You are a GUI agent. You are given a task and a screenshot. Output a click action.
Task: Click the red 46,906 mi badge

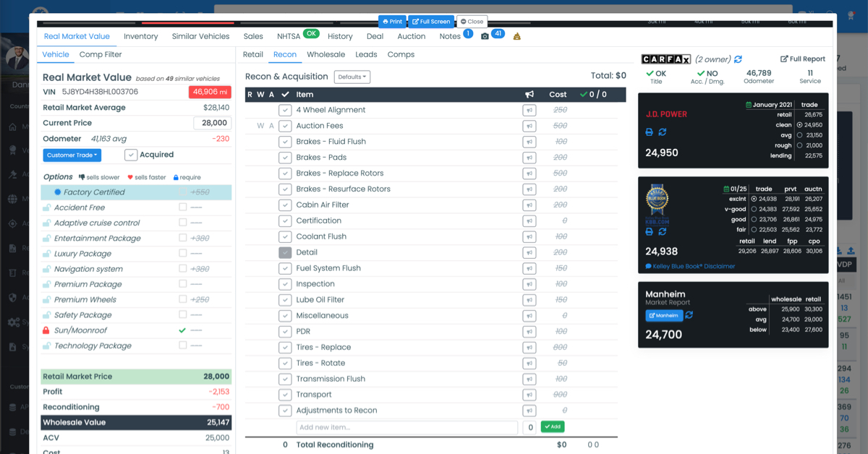pyautogui.click(x=210, y=92)
